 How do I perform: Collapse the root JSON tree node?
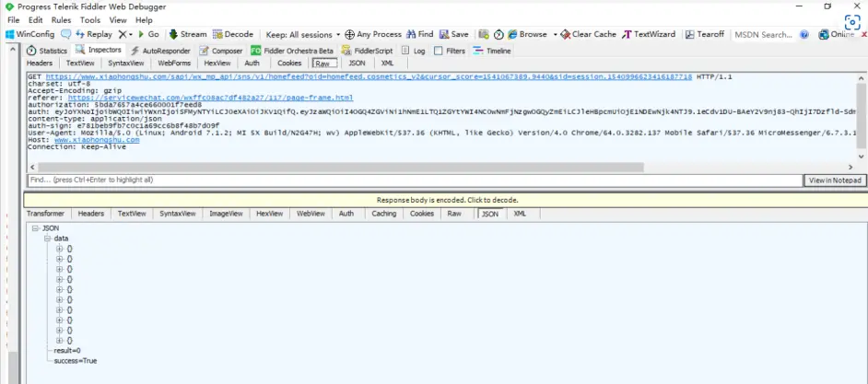pyautogui.click(x=35, y=228)
